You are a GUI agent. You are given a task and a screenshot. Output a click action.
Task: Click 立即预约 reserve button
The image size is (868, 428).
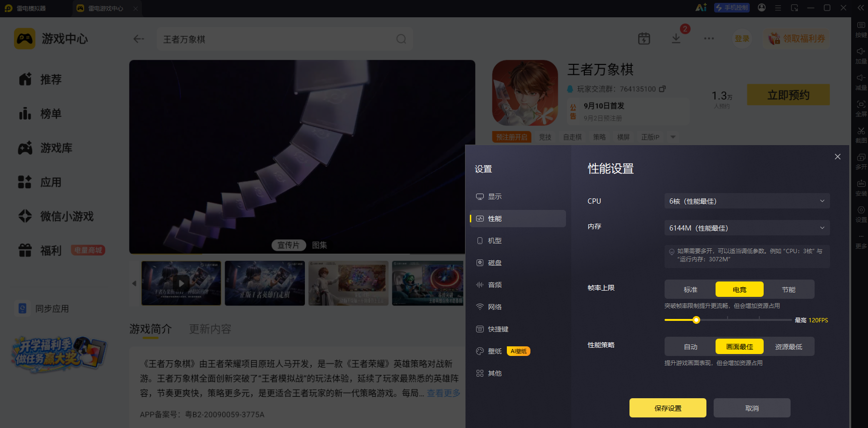click(788, 95)
